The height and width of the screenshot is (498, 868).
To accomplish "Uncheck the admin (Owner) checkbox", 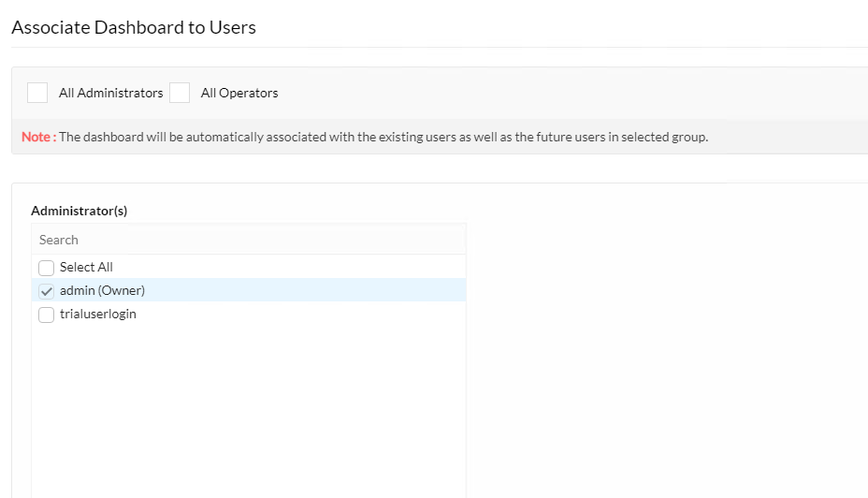I will coord(46,291).
